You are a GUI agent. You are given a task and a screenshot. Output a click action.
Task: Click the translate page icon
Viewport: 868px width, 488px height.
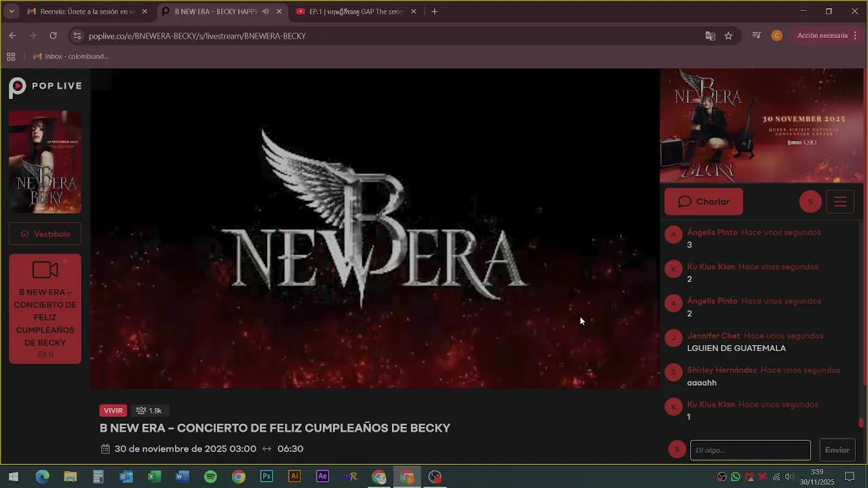click(x=710, y=36)
